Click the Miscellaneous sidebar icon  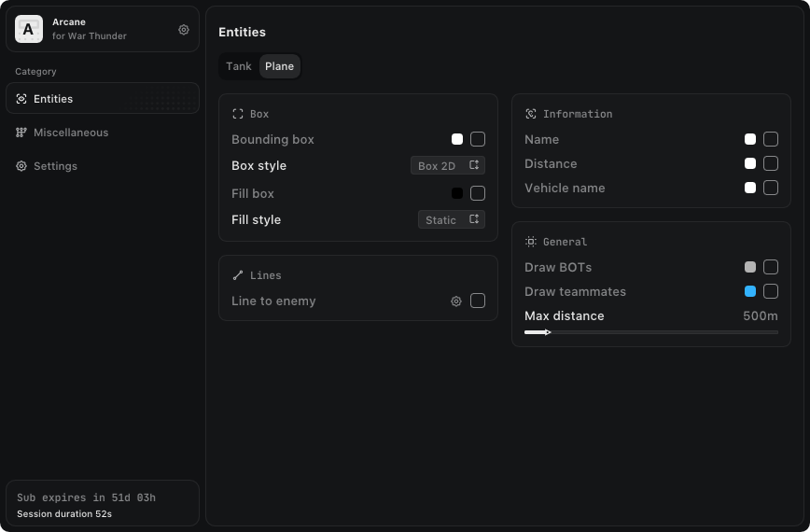coord(21,133)
